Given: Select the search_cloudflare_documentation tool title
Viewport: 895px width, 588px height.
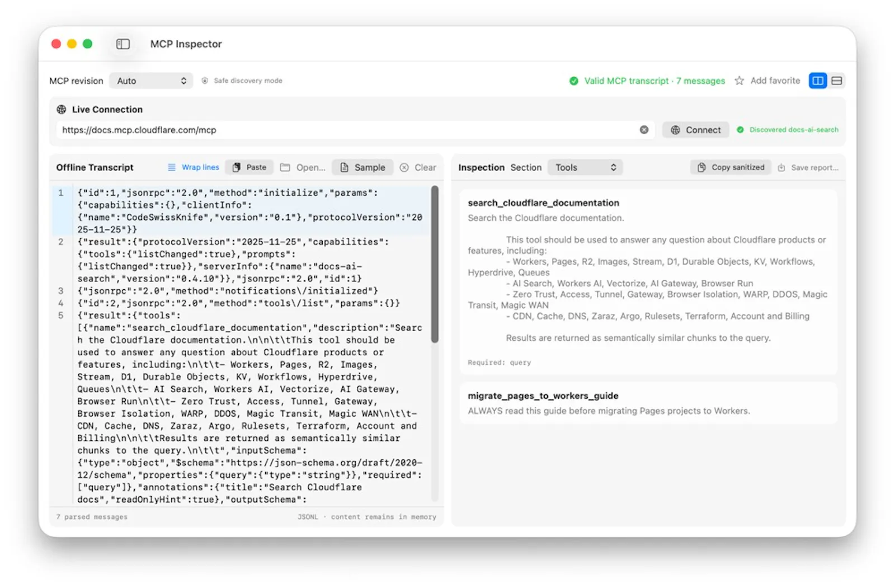Looking at the screenshot, I should (x=543, y=203).
